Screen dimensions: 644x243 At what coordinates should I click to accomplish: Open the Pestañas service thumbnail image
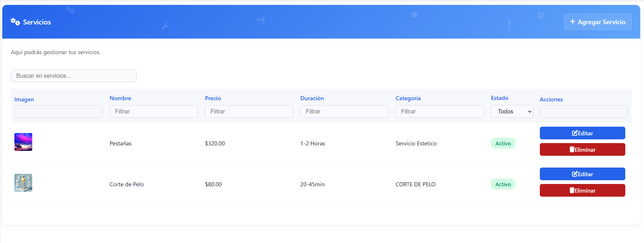[x=23, y=142]
